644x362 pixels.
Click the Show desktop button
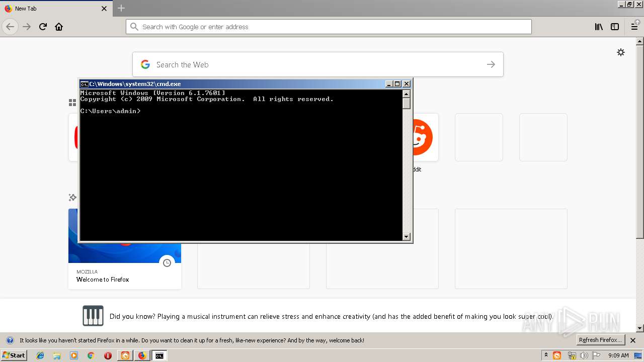pyautogui.click(x=638, y=355)
